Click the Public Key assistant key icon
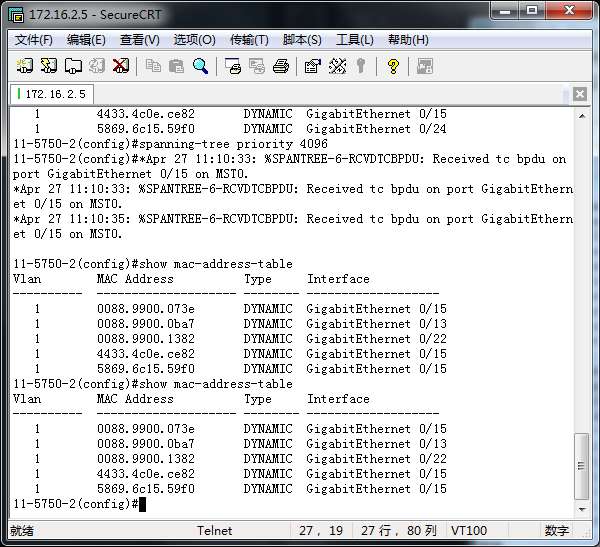Image resolution: width=600 pixels, height=547 pixels. tap(361, 66)
